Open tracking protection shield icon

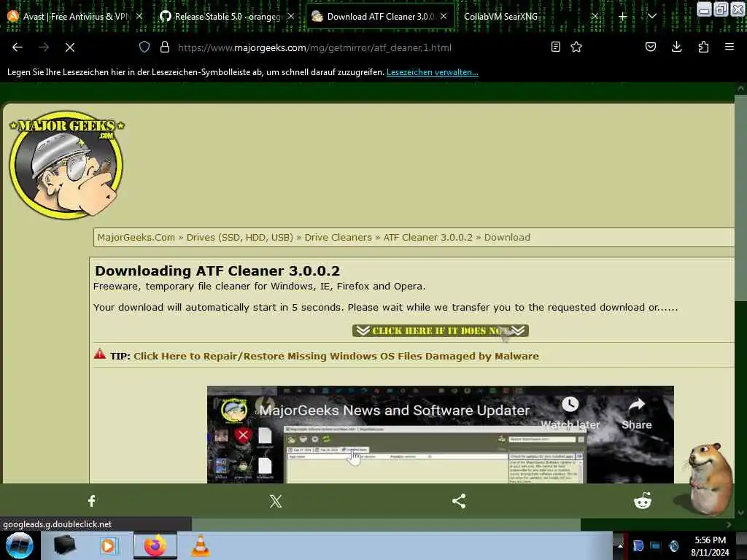[x=144, y=47]
